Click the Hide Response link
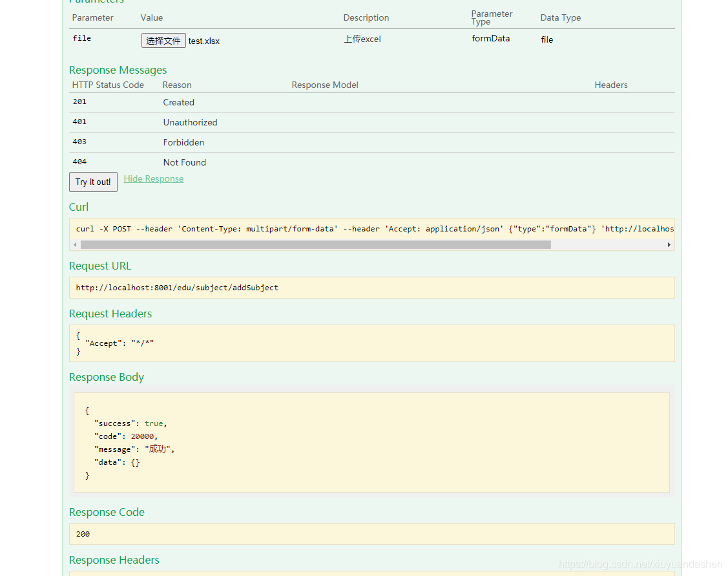The height and width of the screenshot is (576, 728). [154, 179]
